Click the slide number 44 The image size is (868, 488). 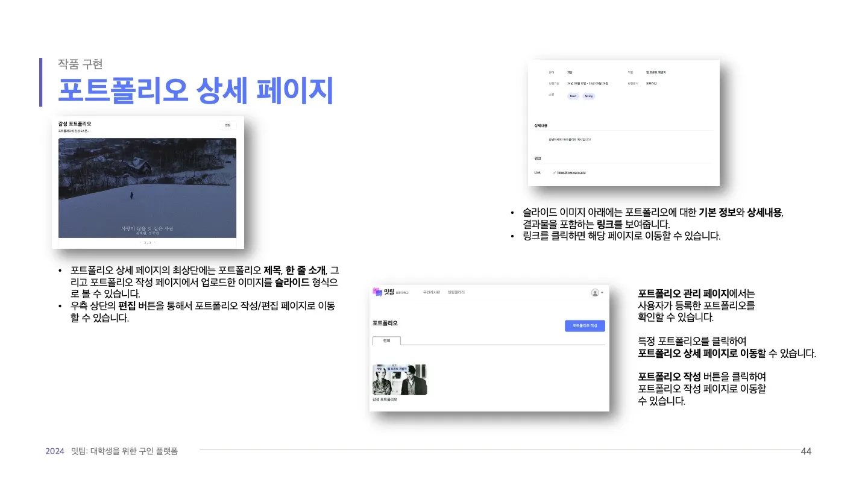pyautogui.click(x=806, y=451)
